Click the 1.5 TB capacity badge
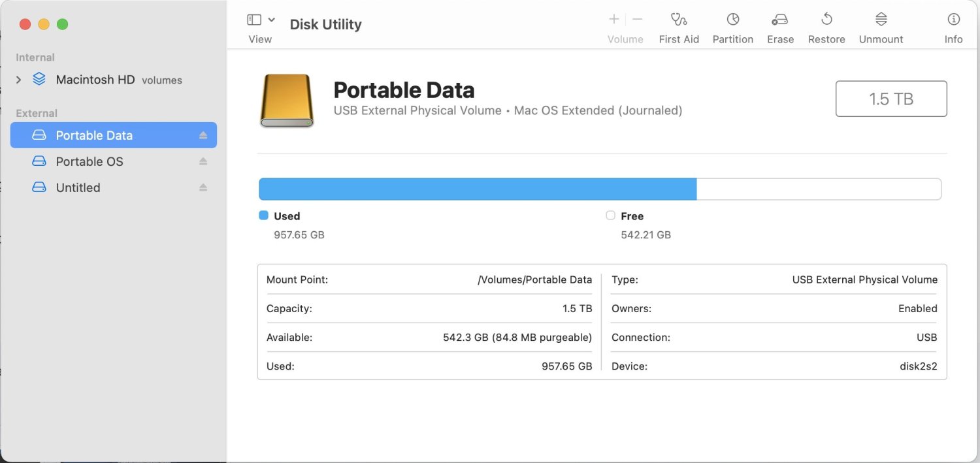This screenshot has height=463, width=980. point(891,99)
